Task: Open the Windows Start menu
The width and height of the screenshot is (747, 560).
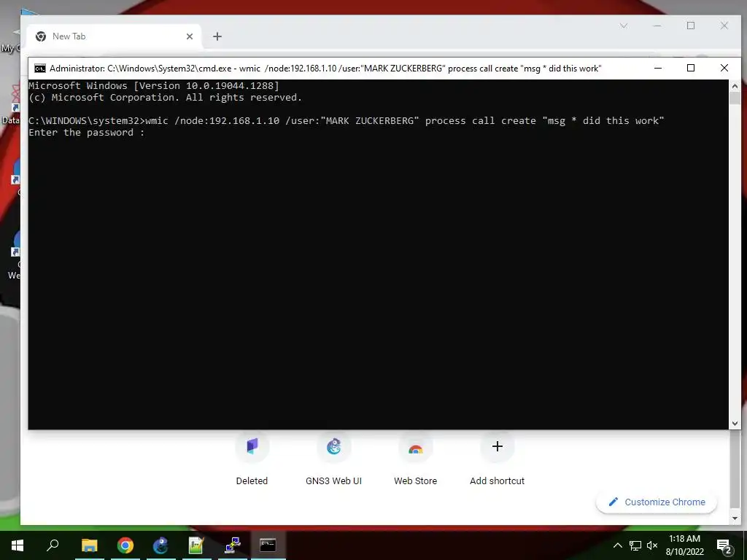Action: point(18,545)
